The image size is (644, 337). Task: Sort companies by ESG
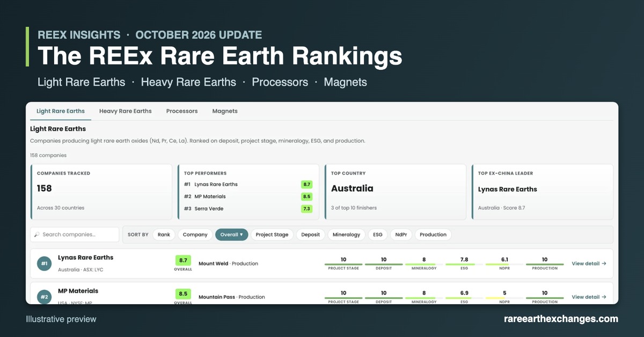point(378,235)
